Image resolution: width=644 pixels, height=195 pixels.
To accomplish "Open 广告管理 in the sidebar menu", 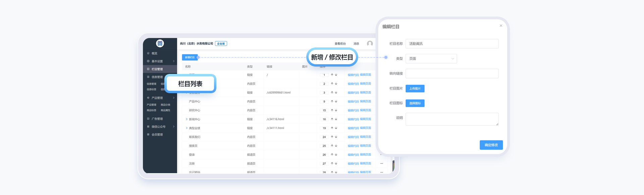I will tap(157, 119).
